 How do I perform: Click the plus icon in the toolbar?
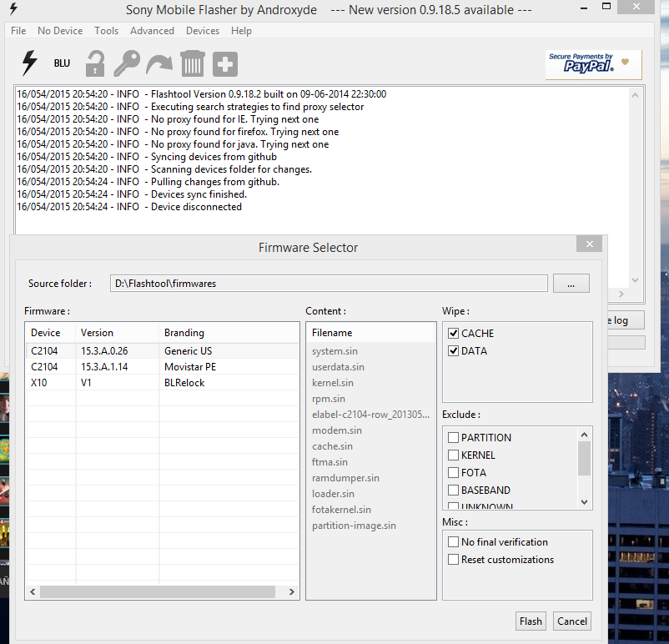tap(225, 64)
